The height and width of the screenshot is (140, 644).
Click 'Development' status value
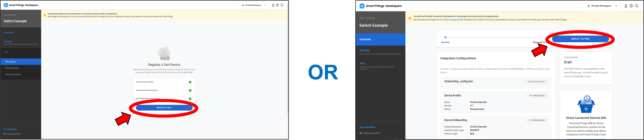(x=477, y=109)
